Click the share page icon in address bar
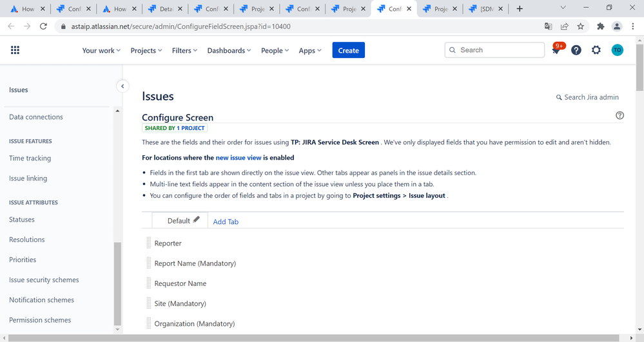 [x=564, y=26]
